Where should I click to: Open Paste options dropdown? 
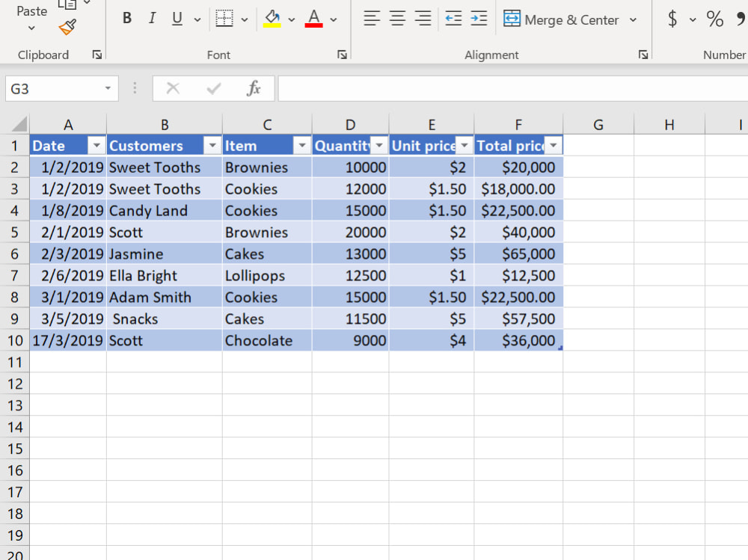(x=31, y=28)
